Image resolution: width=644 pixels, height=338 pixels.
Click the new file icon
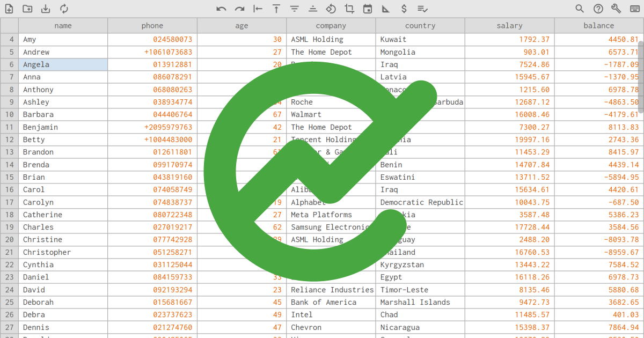tap(9, 9)
